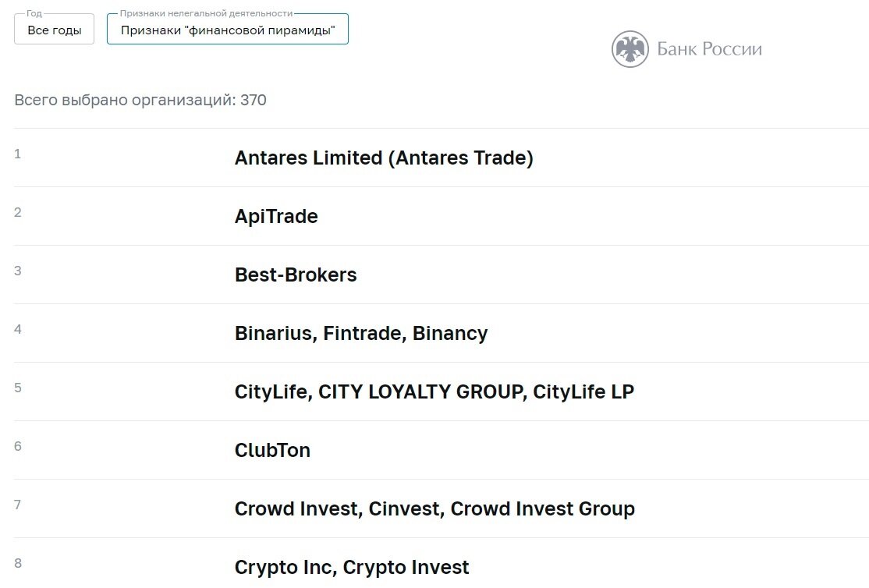Viewport: 869px width, 588px height.
Task: Click row number 3 in list
Action: coord(18,271)
